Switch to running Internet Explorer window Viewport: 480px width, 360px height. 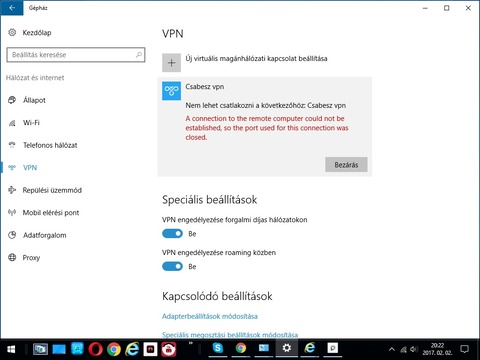(310, 348)
